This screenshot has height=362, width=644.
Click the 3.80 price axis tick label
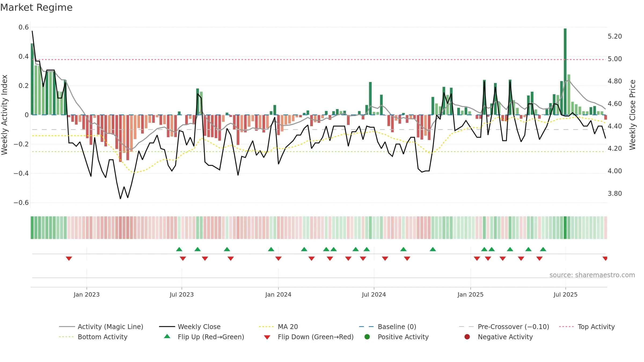[615, 193]
